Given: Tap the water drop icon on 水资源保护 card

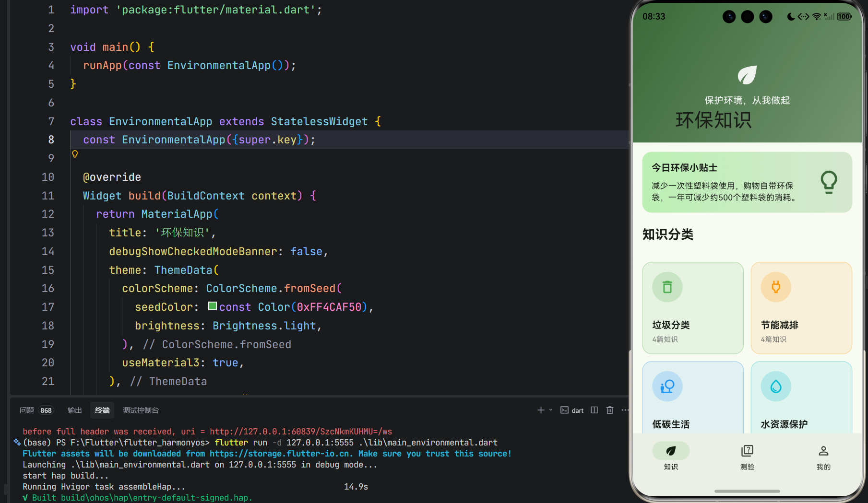Looking at the screenshot, I should 776,386.
